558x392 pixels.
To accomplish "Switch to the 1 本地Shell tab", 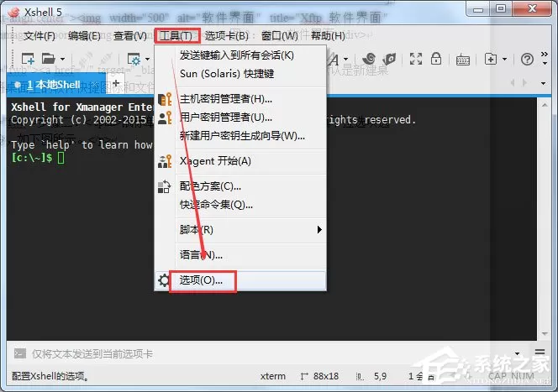I will (x=54, y=85).
